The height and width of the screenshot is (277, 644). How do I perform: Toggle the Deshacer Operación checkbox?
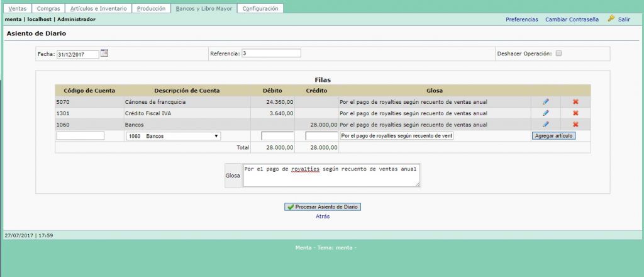[558, 54]
